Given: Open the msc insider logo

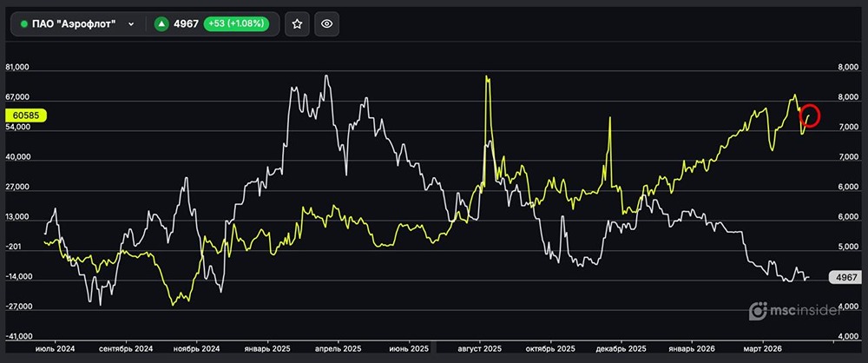Looking at the screenshot, I should (792, 310).
